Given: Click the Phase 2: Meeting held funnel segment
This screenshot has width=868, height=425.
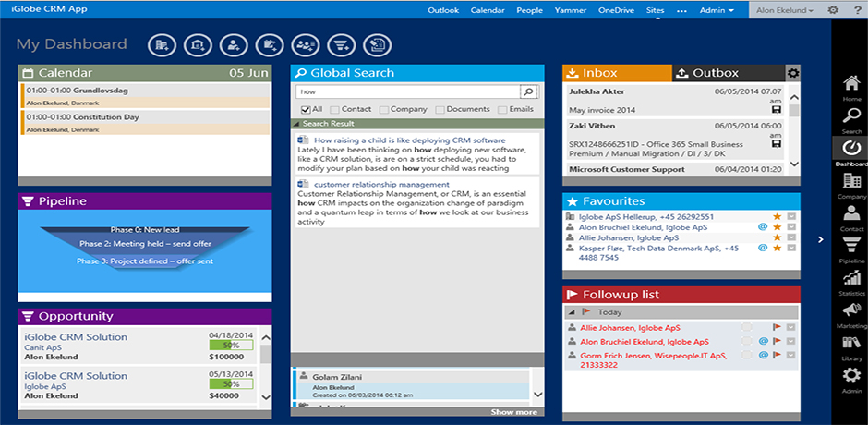Looking at the screenshot, I should point(145,243).
